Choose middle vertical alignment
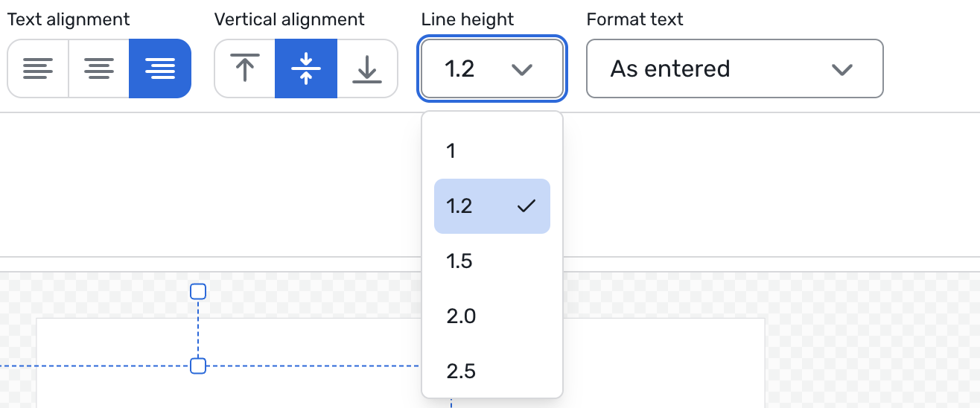The image size is (980, 408). pos(306,69)
